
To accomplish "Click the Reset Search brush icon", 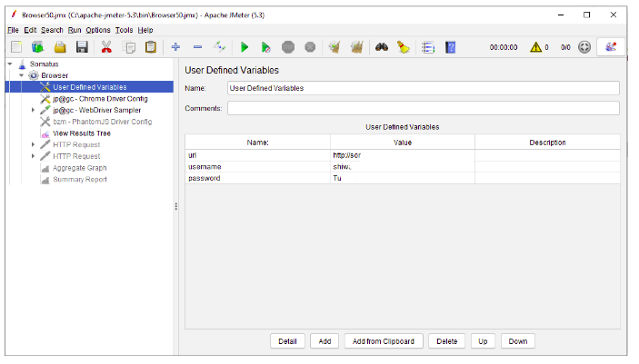I will point(404,47).
